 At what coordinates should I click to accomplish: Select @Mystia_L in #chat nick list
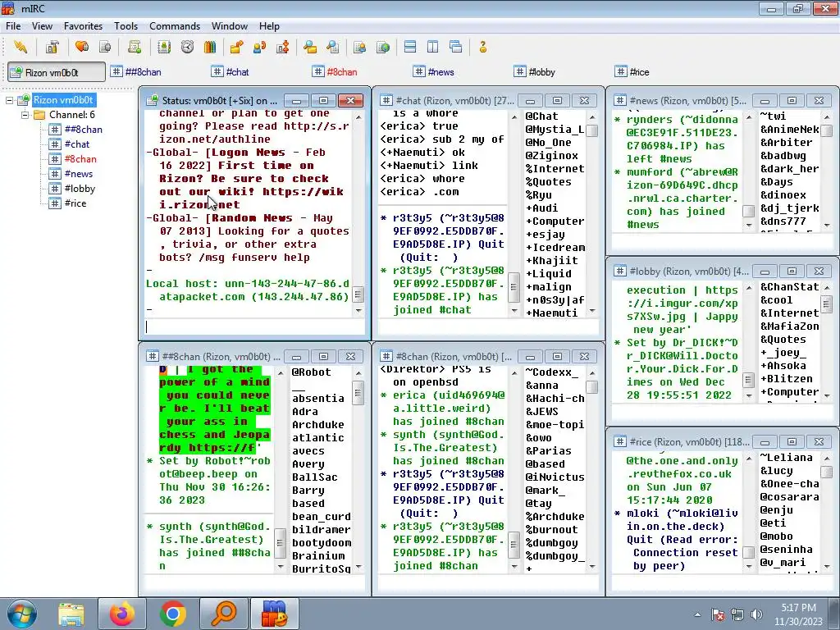[555, 129]
